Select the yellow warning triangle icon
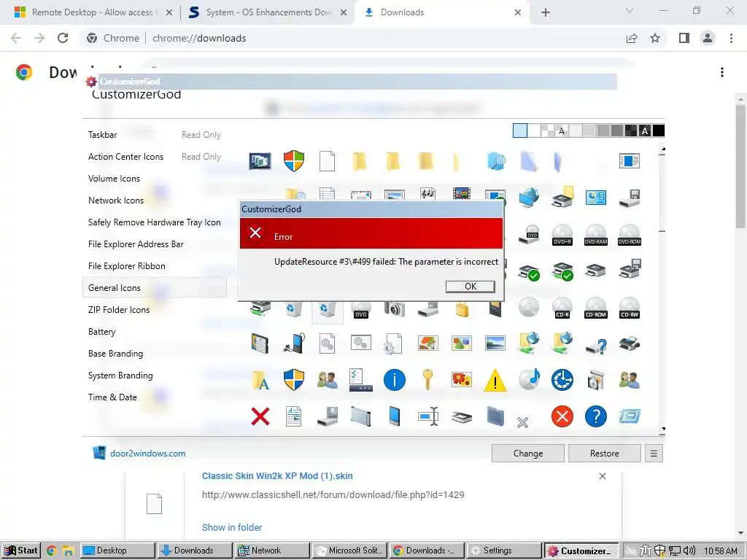Viewport: 747px width, 560px height. (495, 380)
